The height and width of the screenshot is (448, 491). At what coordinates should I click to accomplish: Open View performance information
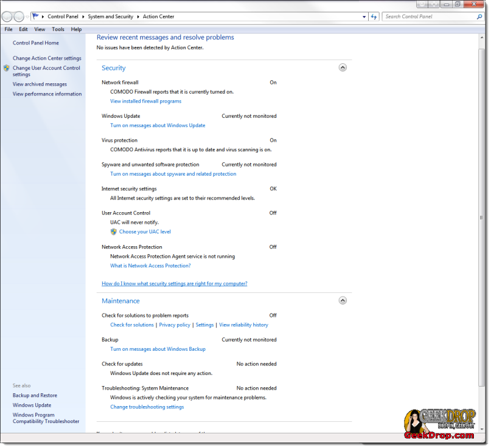(x=47, y=94)
